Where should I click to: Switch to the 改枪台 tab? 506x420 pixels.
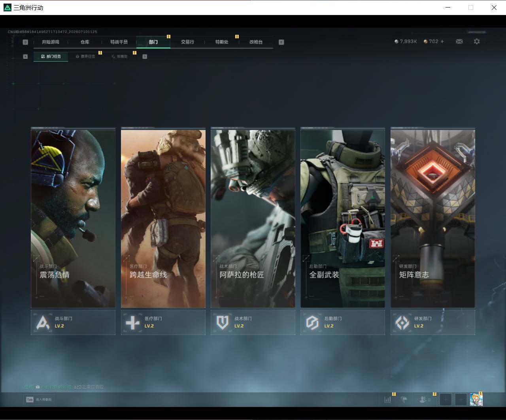256,42
